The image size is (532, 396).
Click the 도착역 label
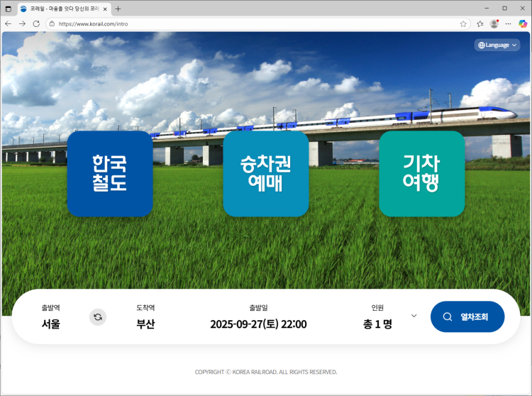145,307
